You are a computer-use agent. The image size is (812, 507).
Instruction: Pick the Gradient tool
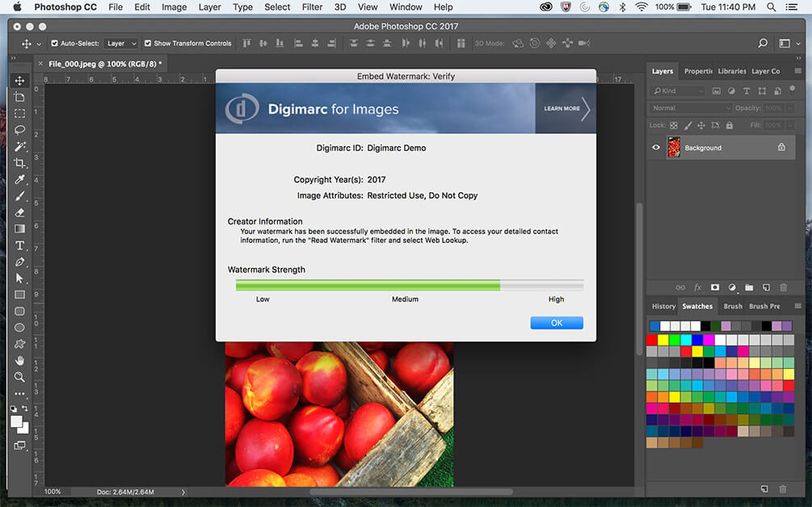pyautogui.click(x=19, y=228)
